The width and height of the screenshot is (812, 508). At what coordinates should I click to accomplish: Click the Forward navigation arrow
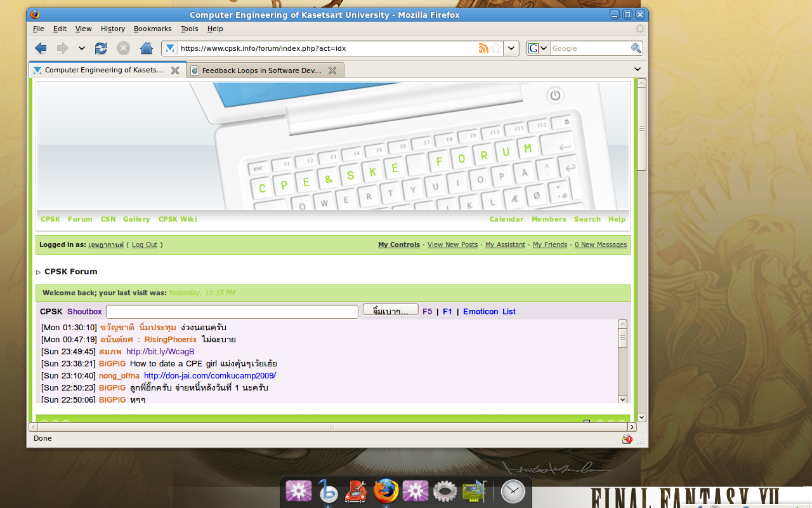point(62,48)
